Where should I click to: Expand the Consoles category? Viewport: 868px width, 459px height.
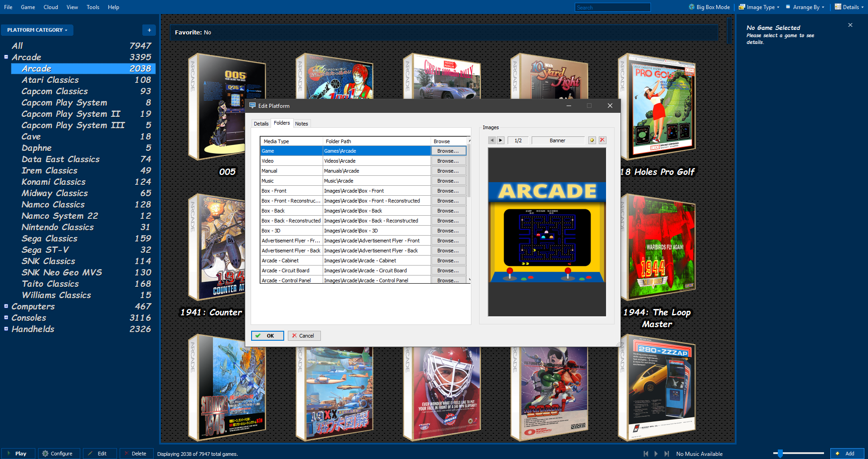click(x=6, y=318)
